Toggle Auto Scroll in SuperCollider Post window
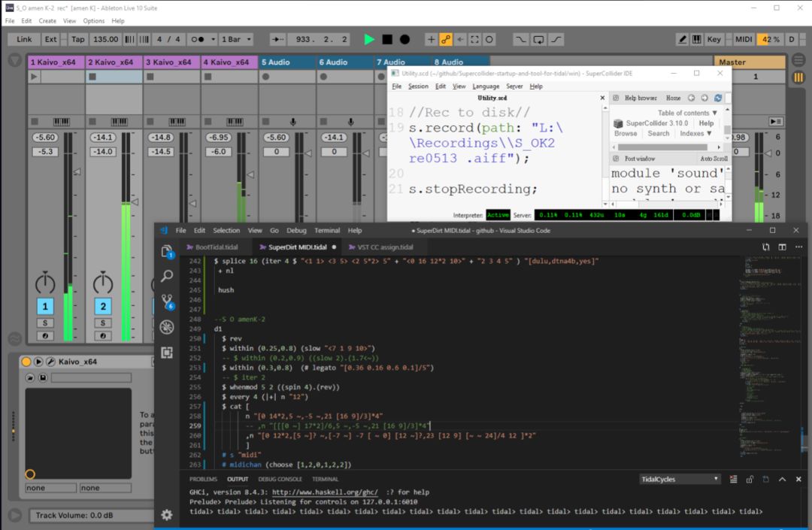Viewport: 812px width, 530px height. tap(714, 159)
